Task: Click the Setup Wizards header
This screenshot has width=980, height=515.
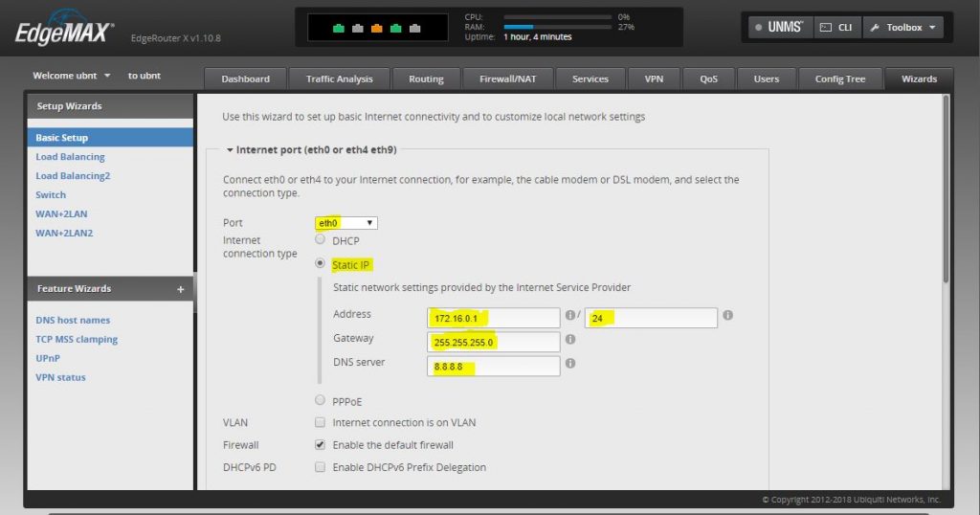Action: pos(110,106)
